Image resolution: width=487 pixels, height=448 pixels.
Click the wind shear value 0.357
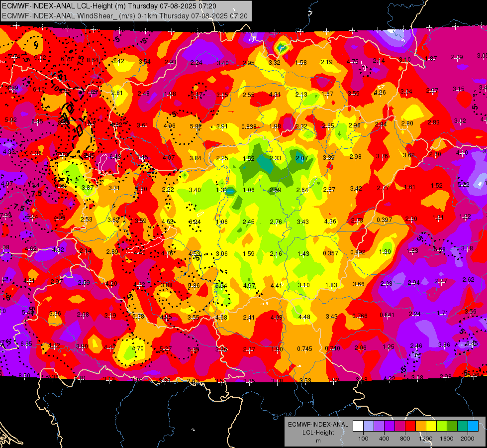(330, 253)
